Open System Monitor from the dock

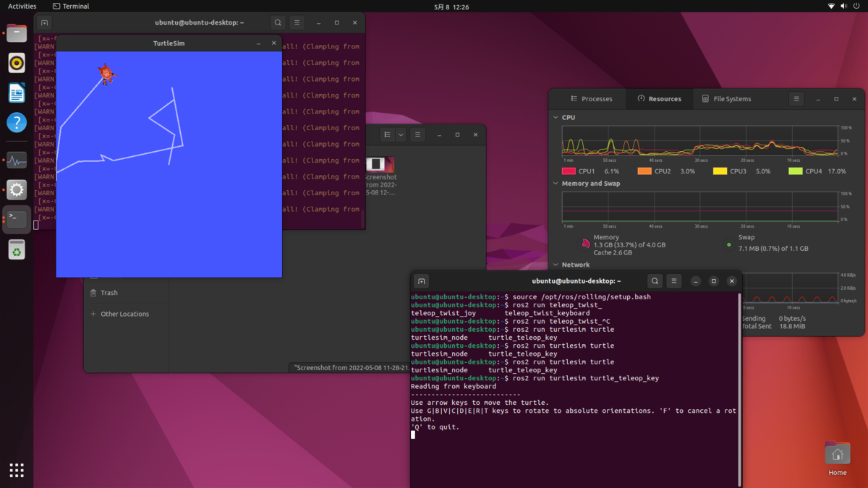tap(17, 160)
